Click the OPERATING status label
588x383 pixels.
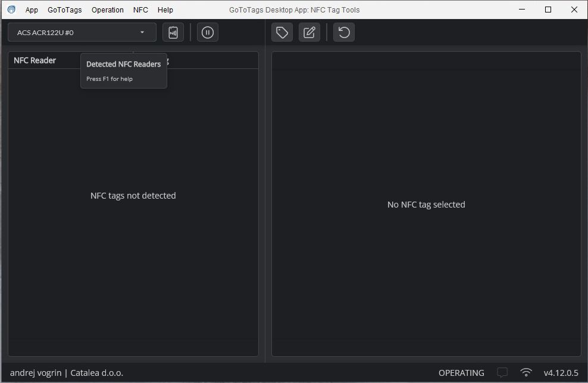point(461,373)
